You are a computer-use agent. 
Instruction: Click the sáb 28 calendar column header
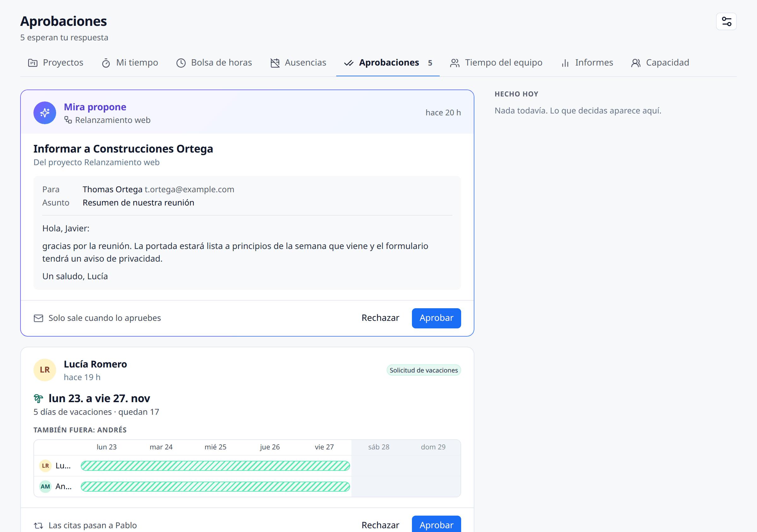coord(379,447)
